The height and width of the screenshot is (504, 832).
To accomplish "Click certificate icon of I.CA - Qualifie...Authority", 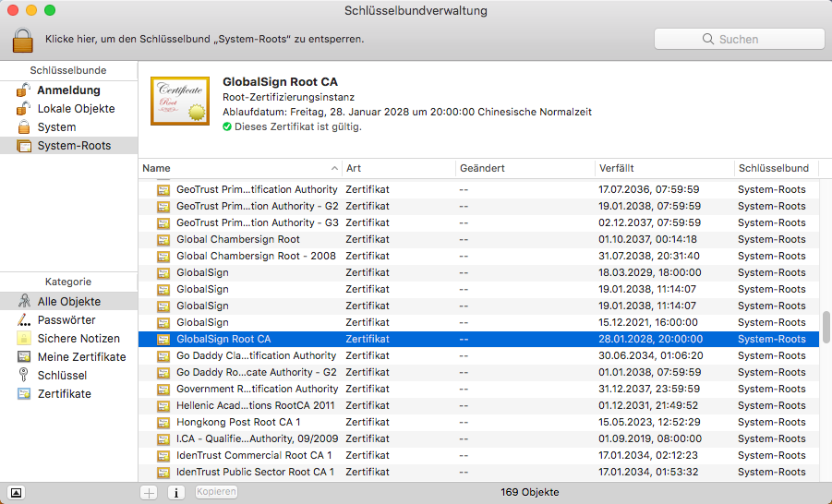I will coord(163,439).
